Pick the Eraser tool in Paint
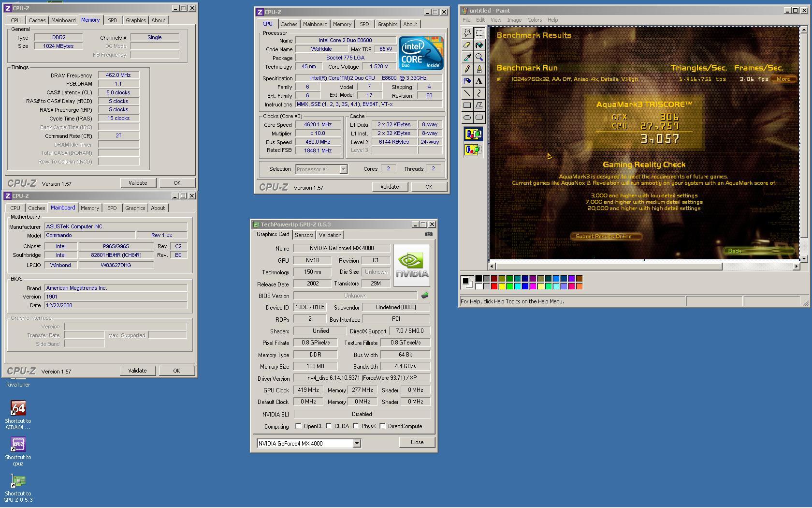The width and height of the screenshot is (812, 508). 467,45
